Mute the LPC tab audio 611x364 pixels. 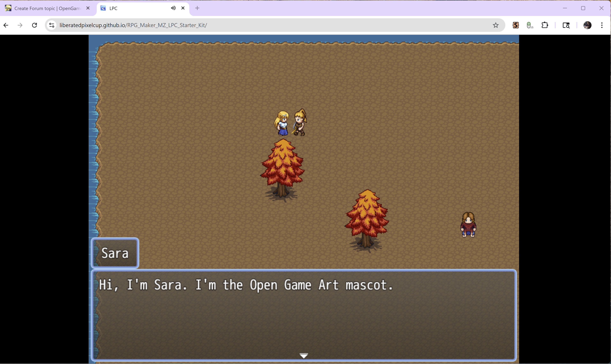[x=173, y=8]
